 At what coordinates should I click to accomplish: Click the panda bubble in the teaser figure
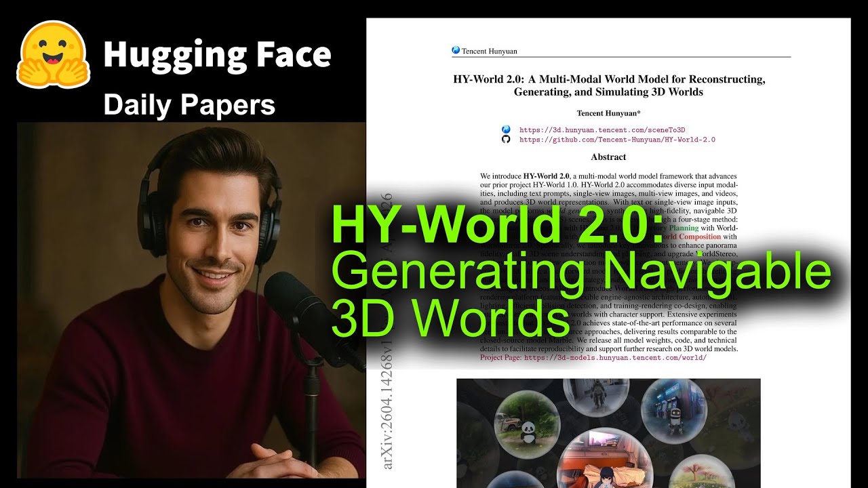point(528,424)
